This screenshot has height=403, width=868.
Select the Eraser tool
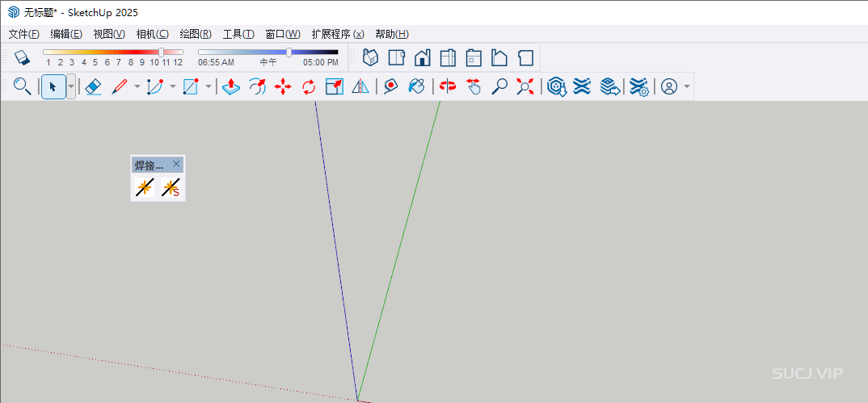tap(94, 86)
